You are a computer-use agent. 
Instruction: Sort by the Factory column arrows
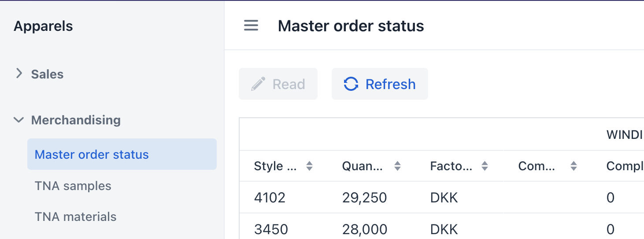[x=485, y=166]
